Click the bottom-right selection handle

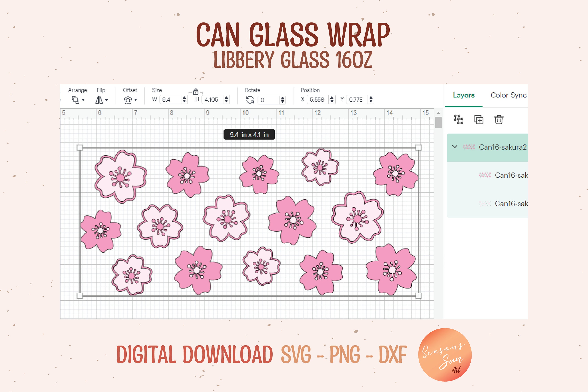[x=418, y=296]
